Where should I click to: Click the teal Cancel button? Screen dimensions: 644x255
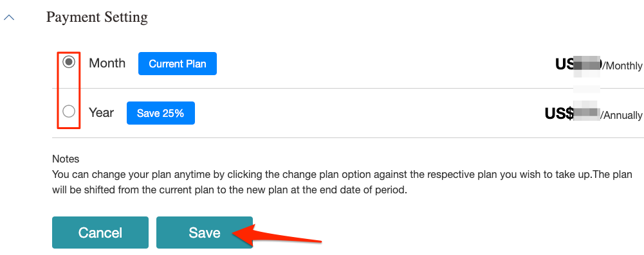pos(100,233)
